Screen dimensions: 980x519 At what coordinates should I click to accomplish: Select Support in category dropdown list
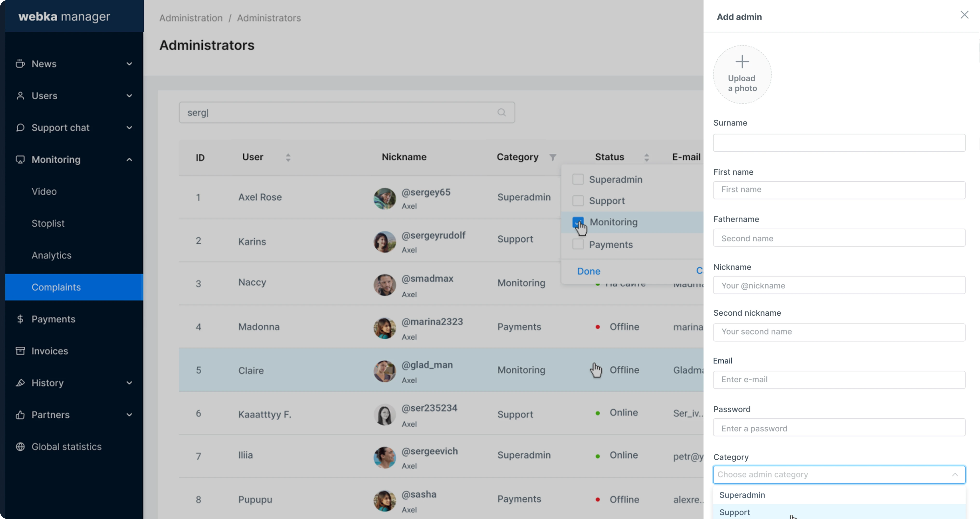839,512
